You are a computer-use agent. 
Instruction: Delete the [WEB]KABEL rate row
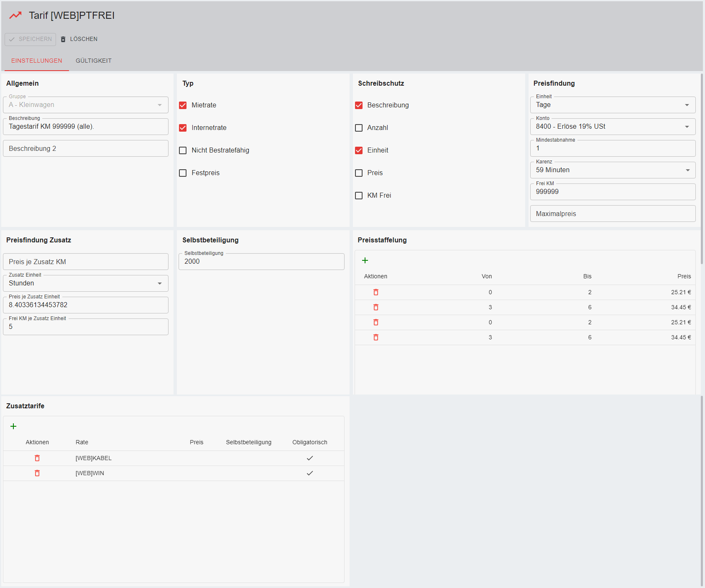37,458
